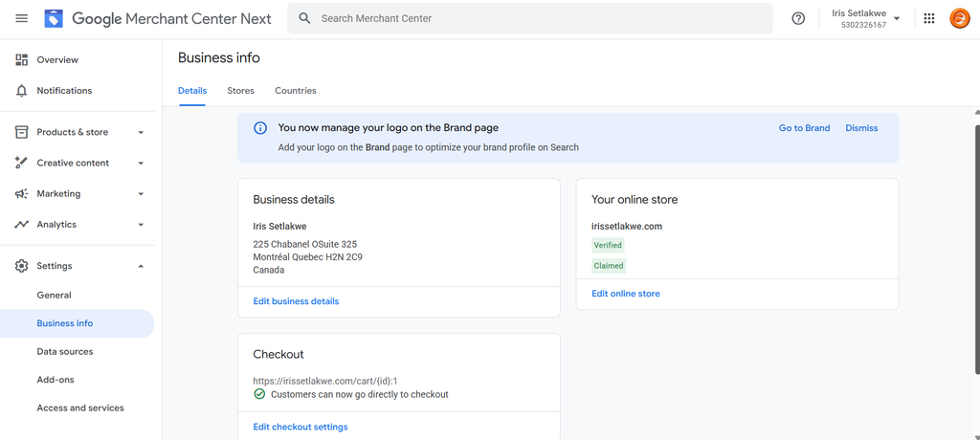Screen dimensions: 980x440
Task: Open the help question mark icon
Action: (x=798, y=19)
